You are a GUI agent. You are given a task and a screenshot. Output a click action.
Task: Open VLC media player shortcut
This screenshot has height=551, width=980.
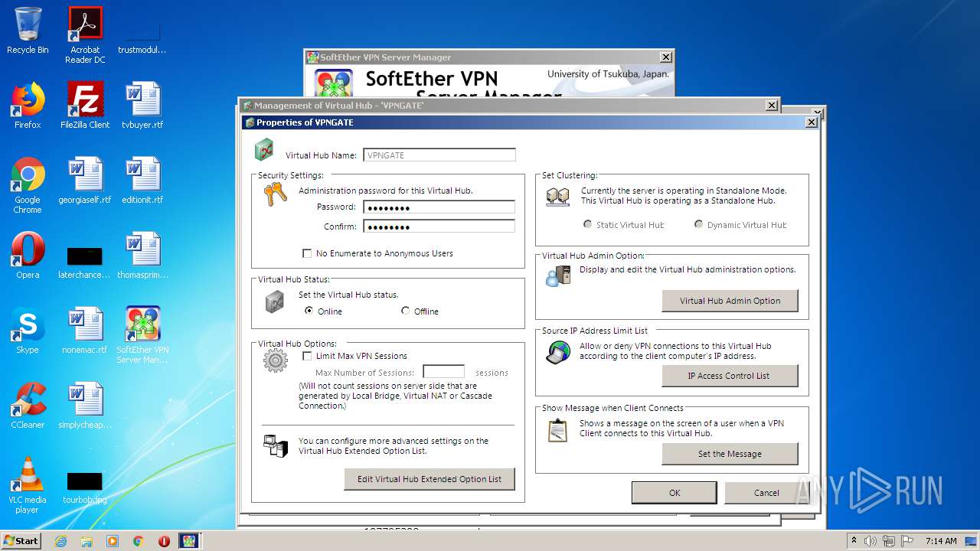click(28, 485)
